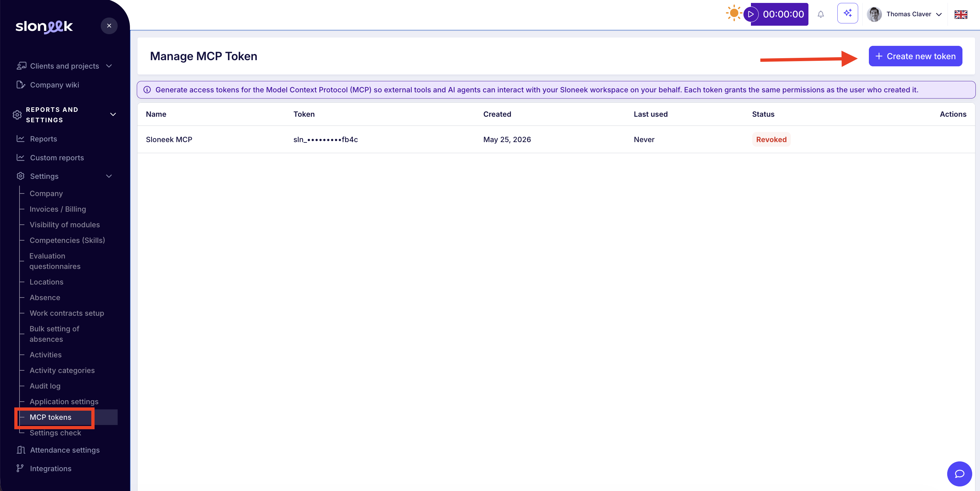Click the Actions column header

[x=953, y=114]
